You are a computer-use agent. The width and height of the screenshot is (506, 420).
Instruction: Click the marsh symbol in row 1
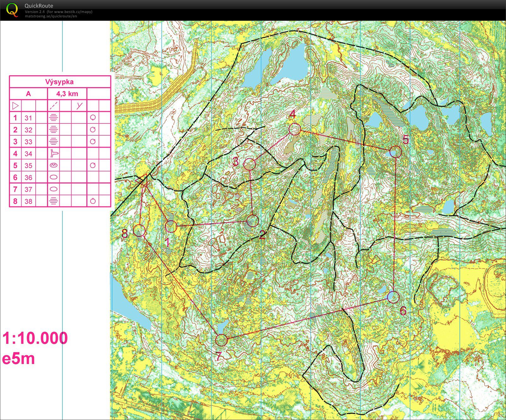tap(54, 118)
